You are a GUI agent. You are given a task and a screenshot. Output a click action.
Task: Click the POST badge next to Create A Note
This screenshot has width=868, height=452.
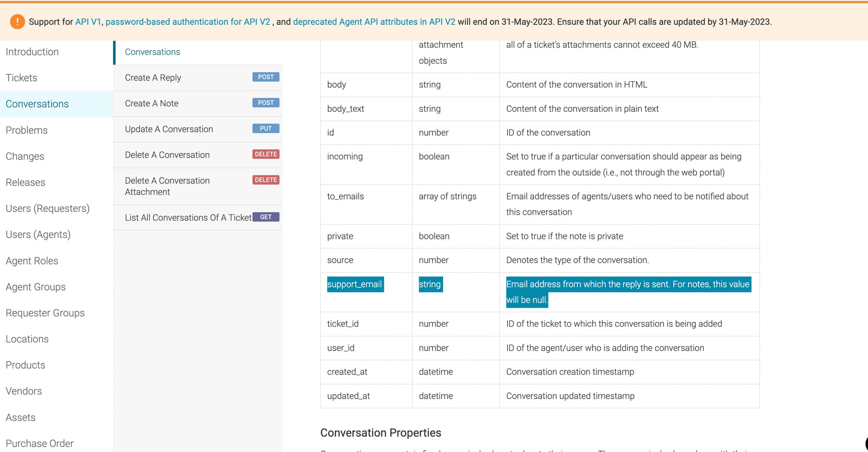[266, 103]
